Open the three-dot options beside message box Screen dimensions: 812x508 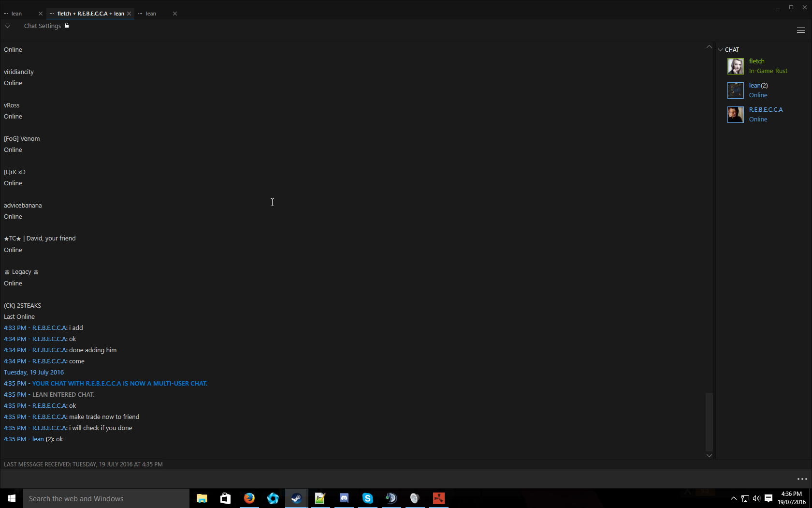(802, 479)
